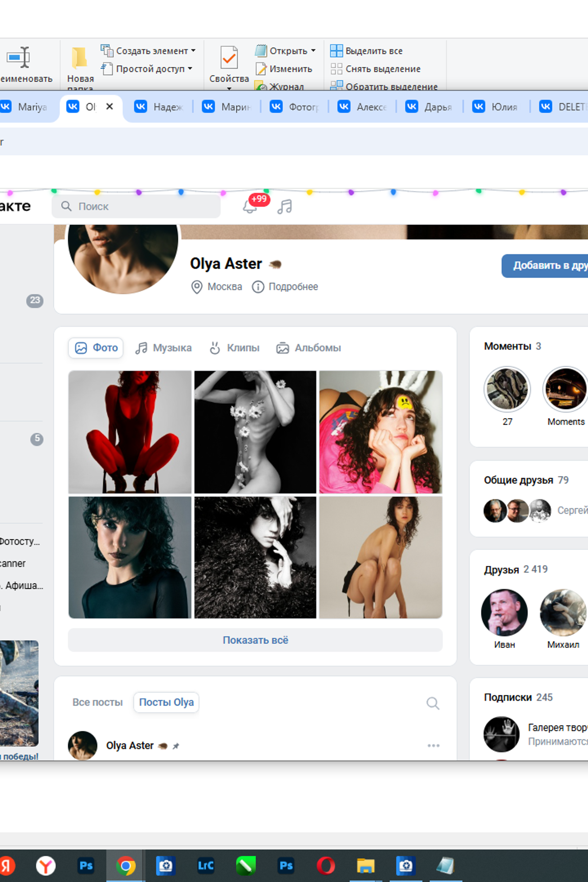
Task: Click the VK Поиск search field
Action: coord(136,206)
